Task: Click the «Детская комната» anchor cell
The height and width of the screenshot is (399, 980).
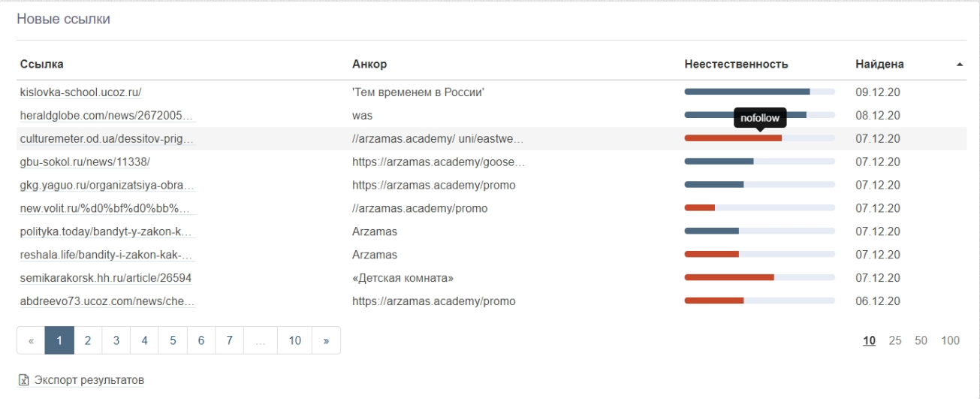Action: click(x=403, y=278)
